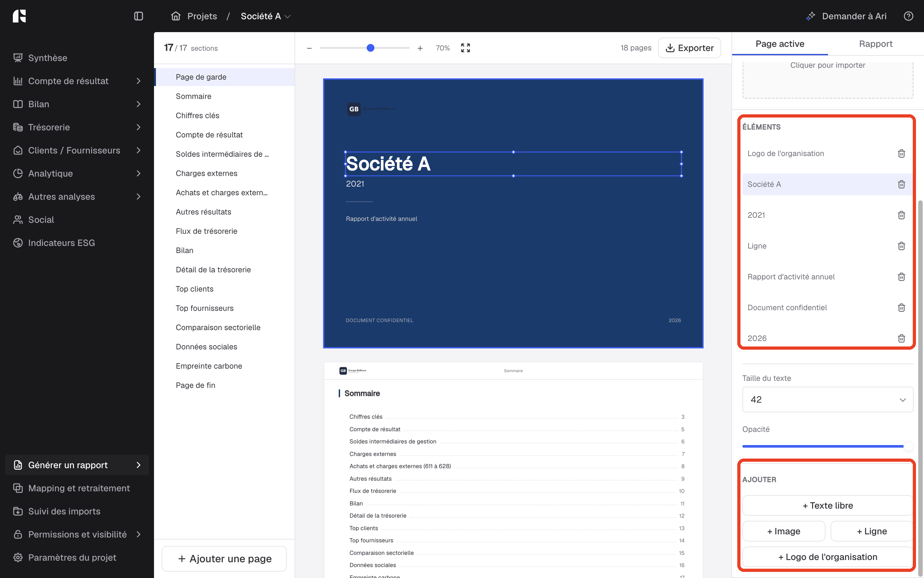Open the Taille du texte dropdown
The width and height of the screenshot is (924, 578).
click(x=827, y=399)
